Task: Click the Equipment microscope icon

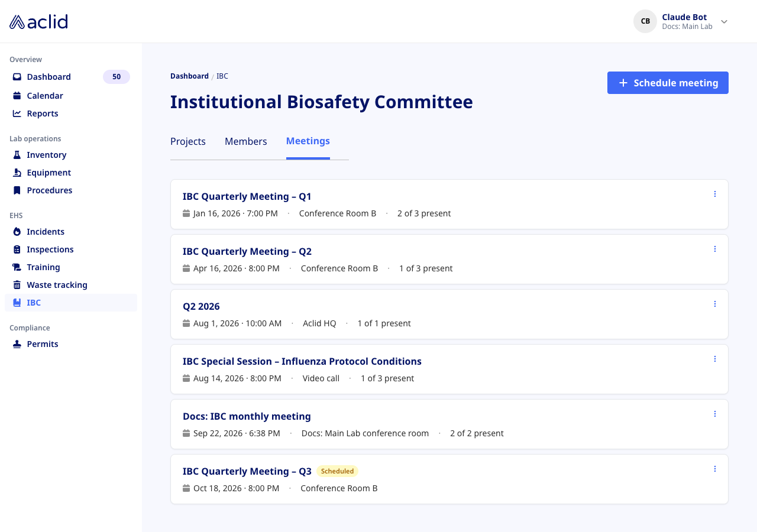Action: tap(17, 173)
